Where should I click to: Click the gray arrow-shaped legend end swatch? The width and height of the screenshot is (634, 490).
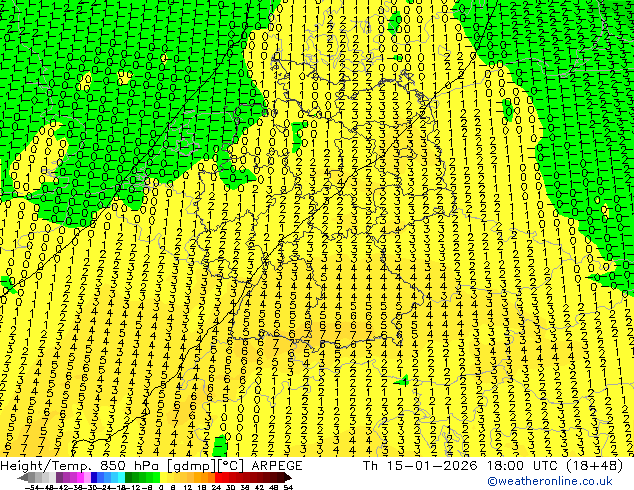(23, 478)
